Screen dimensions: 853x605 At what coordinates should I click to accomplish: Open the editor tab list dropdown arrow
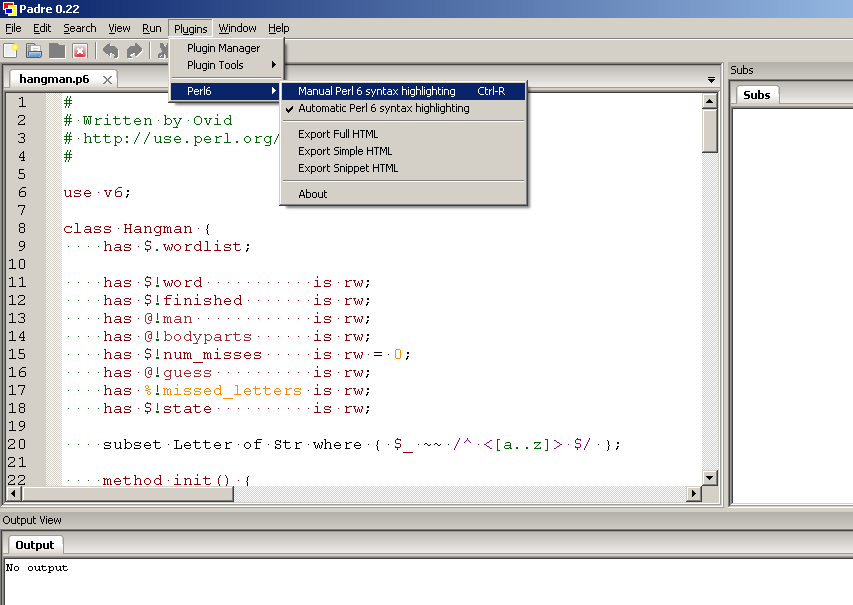(x=711, y=79)
